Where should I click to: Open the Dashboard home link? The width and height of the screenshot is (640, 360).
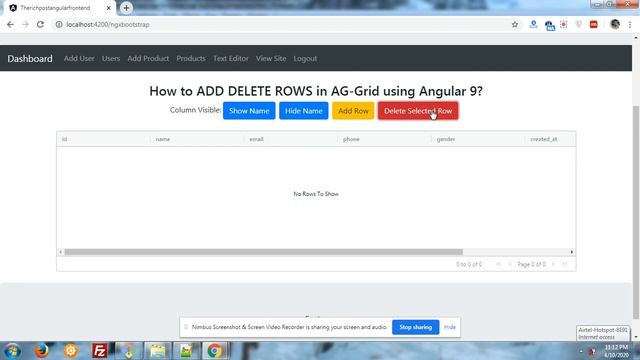[30, 58]
